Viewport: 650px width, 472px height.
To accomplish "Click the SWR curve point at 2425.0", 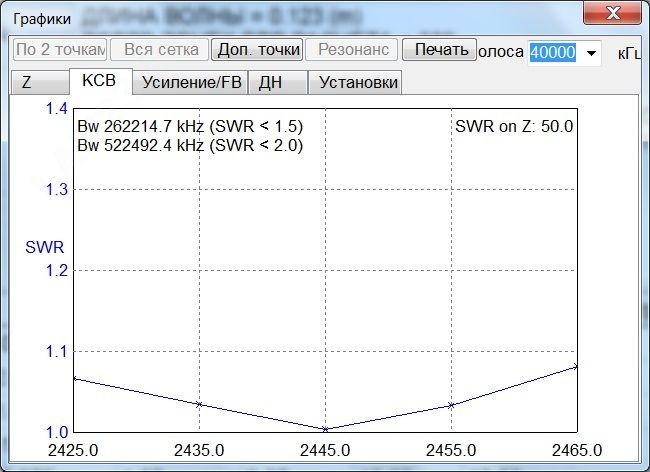I will pos(75,378).
